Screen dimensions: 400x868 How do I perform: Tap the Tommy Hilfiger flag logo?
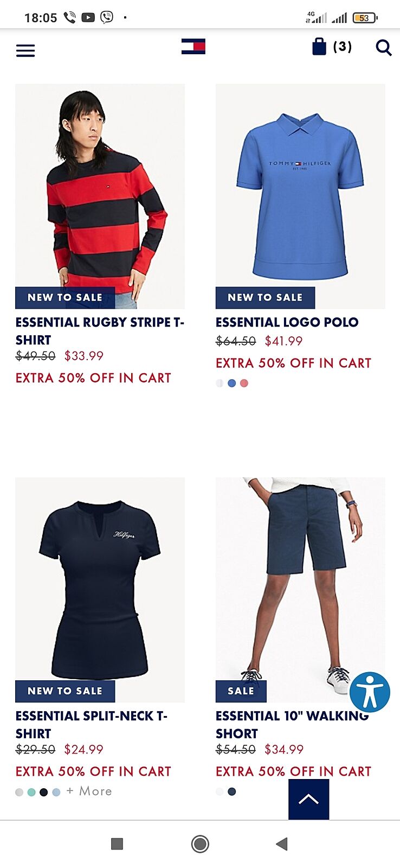pyautogui.click(x=193, y=47)
